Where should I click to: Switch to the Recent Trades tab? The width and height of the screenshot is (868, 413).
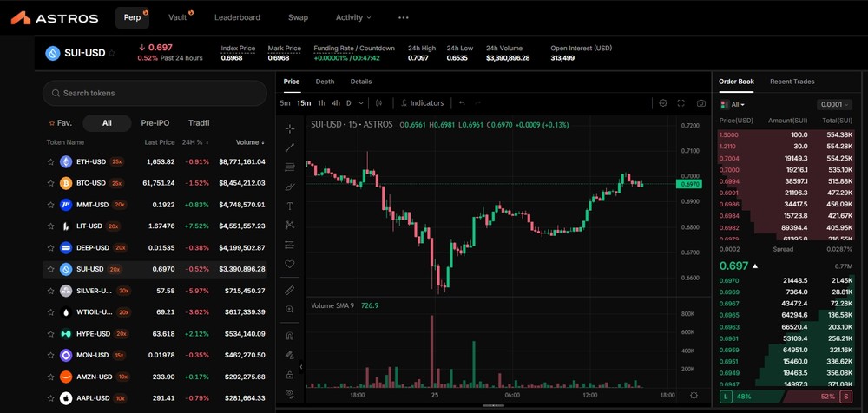[x=792, y=82]
